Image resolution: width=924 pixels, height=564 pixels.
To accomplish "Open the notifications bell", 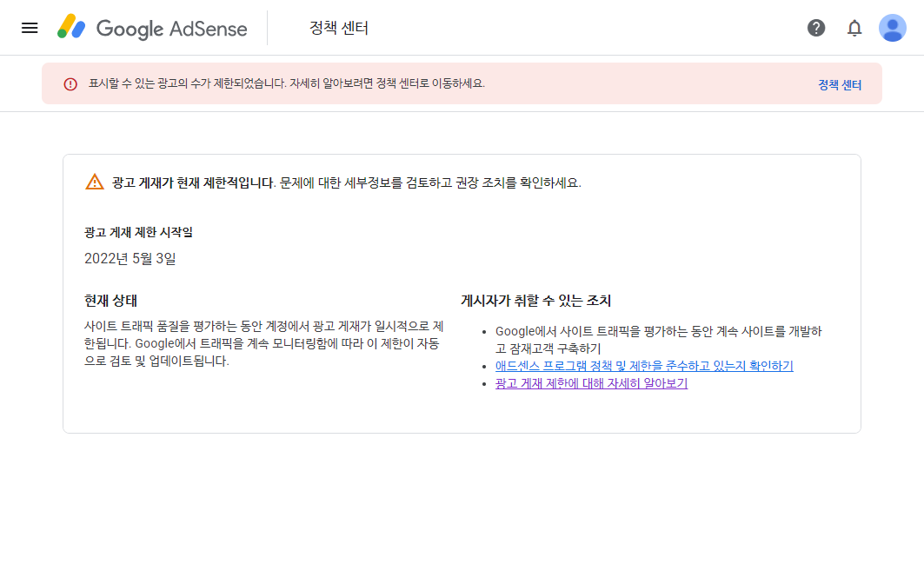I will point(854,28).
